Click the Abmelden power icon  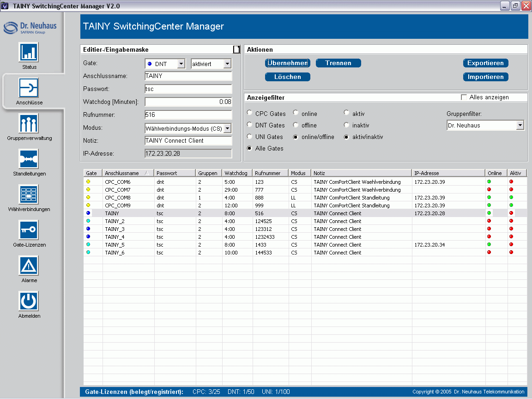point(29,301)
